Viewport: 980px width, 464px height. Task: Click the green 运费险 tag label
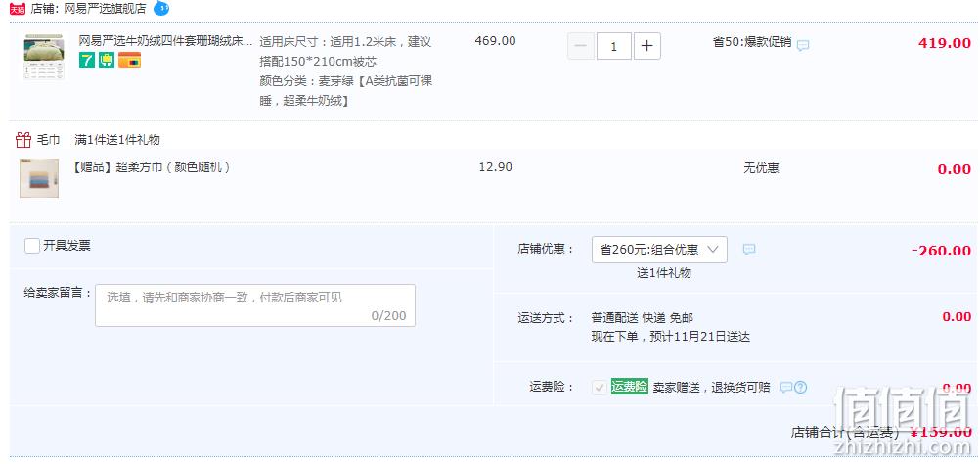(x=630, y=387)
